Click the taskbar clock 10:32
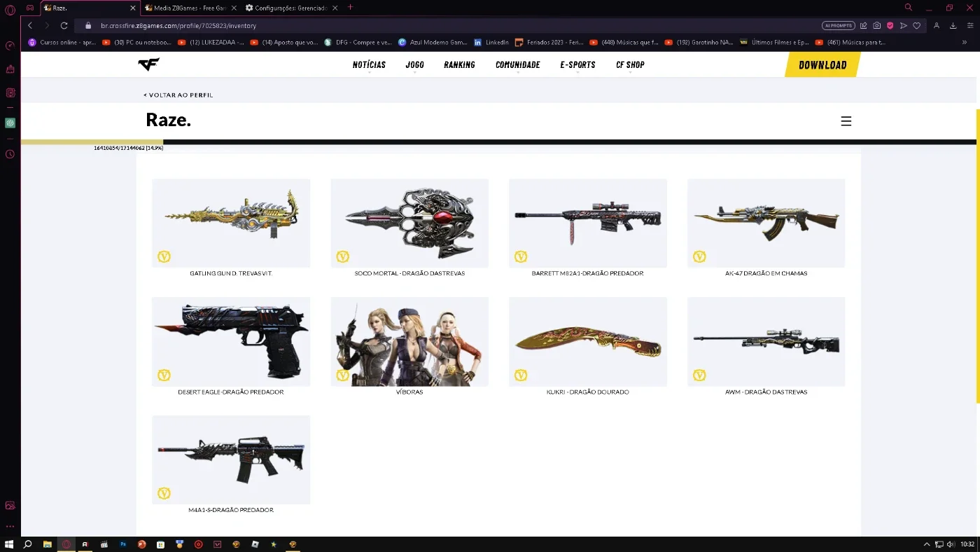Image resolution: width=980 pixels, height=552 pixels. coord(967,544)
